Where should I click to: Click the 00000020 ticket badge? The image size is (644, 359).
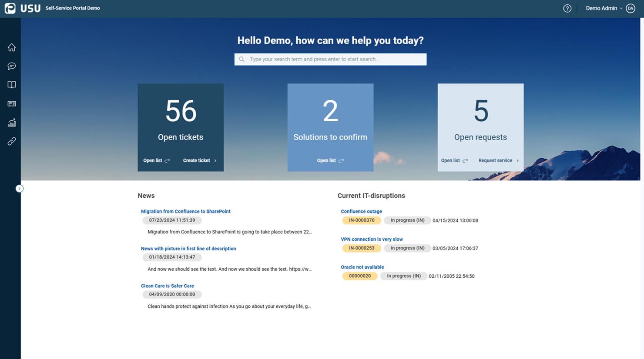click(360, 276)
